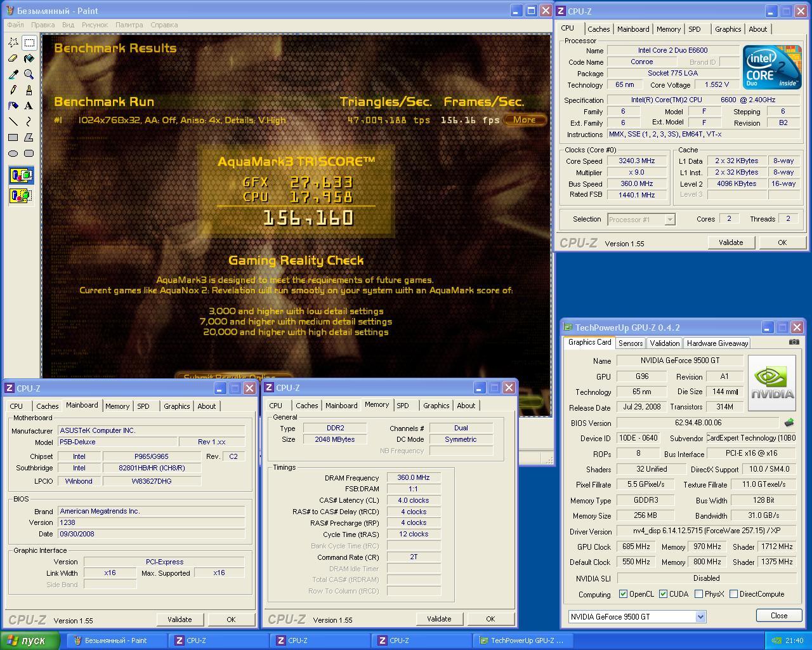This screenshot has height=650, width=812.
Task: Pick the Line tool in Paint
Action: coord(13,121)
